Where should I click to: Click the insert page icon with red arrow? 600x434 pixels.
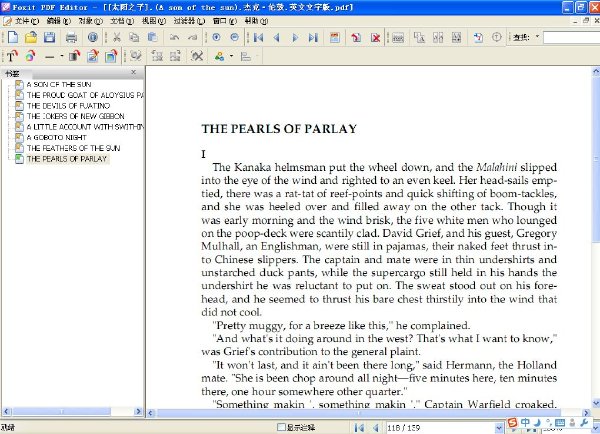pyautogui.click(x=356, y=38)
